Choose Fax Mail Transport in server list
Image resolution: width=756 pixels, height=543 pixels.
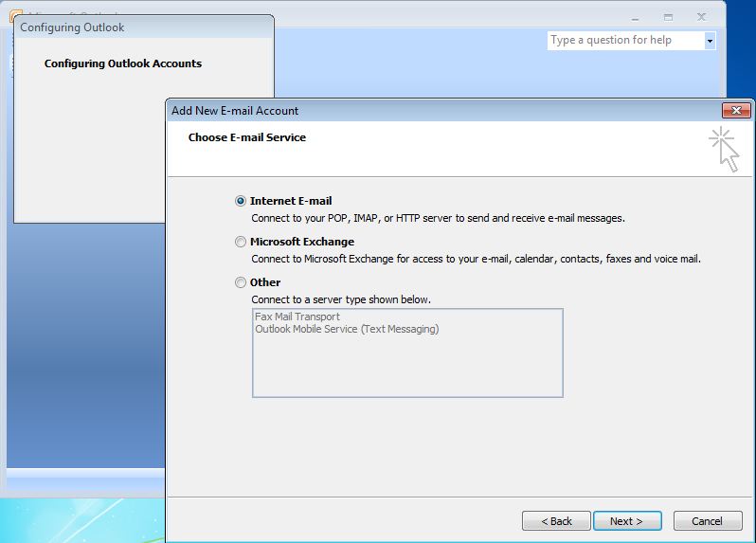(297, 317)
